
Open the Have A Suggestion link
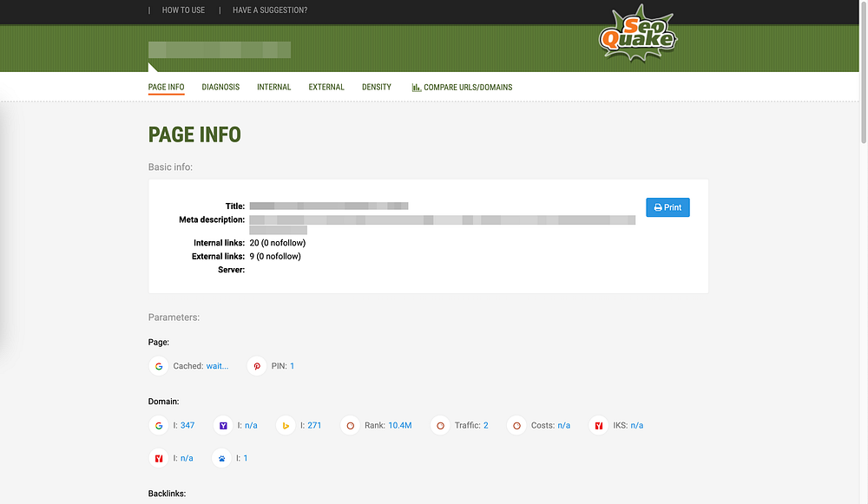pyautogui.click(x=270, y=10)
